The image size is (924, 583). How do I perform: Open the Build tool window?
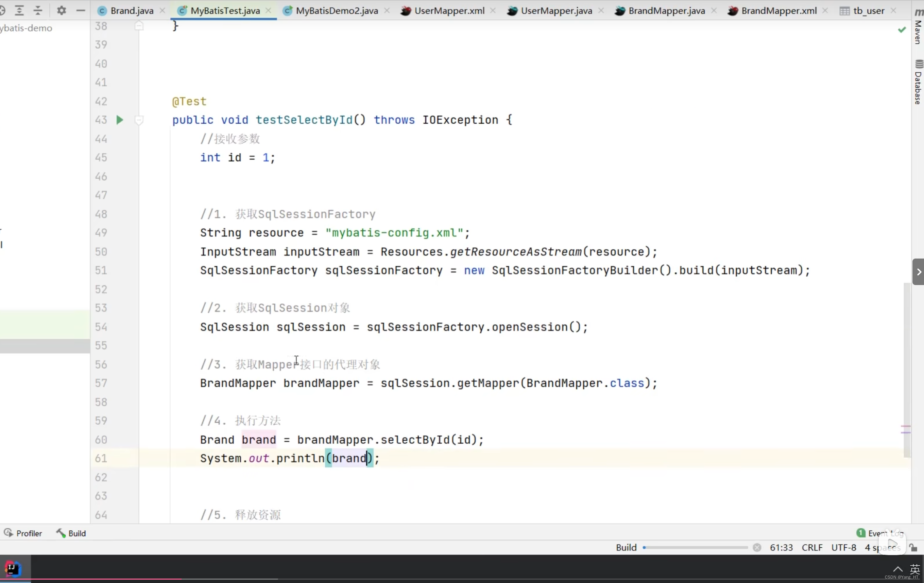click(x=71, y=533)
